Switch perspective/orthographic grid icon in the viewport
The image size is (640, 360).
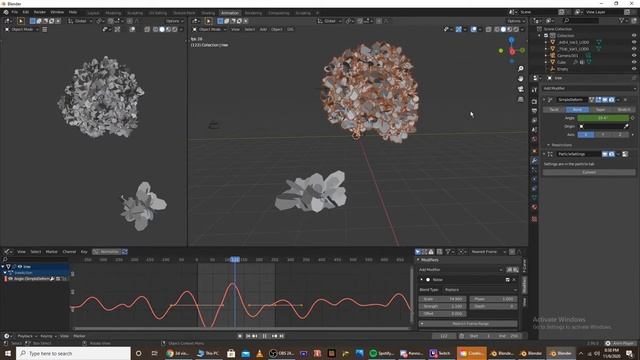click(x=520, y=99)
